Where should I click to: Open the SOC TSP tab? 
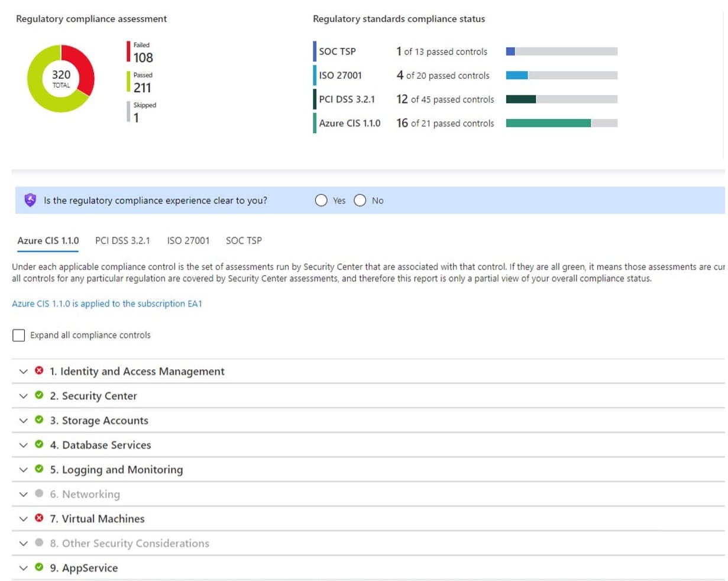tap(244, 241)
